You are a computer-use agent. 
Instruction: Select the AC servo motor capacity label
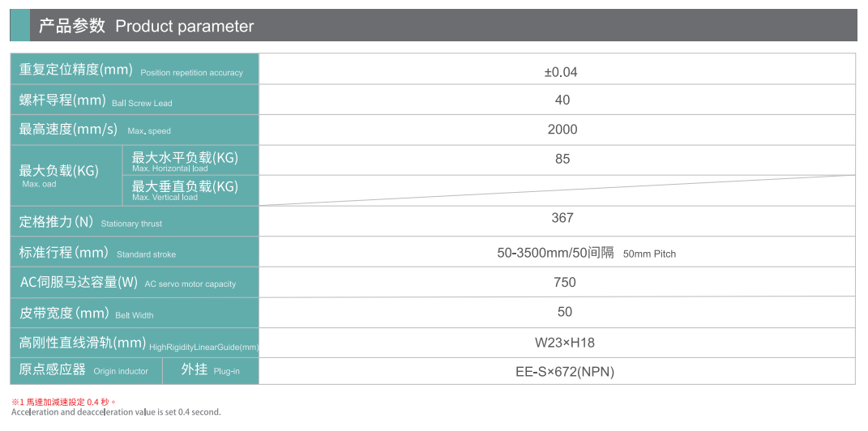(134, 283)
